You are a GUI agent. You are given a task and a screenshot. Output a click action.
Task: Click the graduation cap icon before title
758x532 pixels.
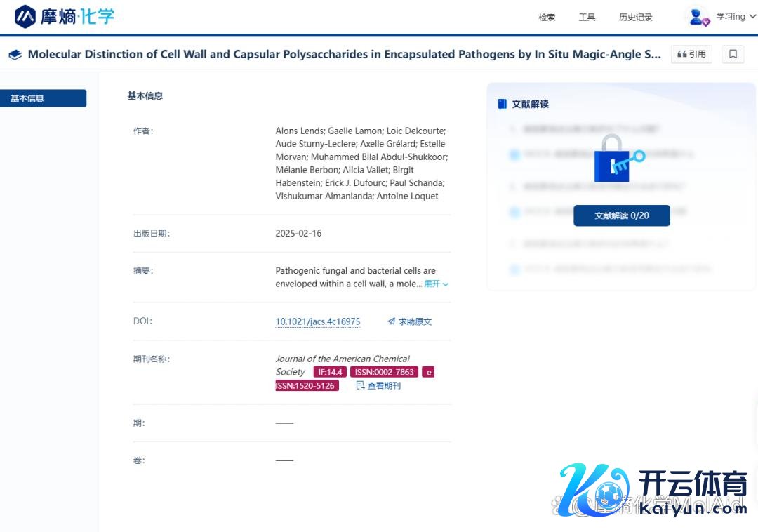[x=15, y=55]
